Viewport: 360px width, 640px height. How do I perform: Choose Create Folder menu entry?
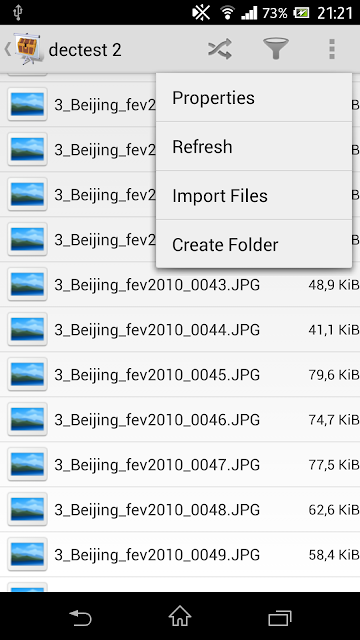click(254, 244)
